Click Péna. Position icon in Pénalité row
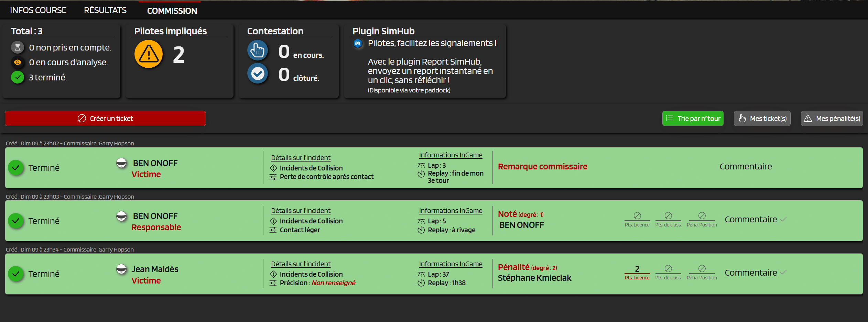Viewport: 868px width, 322px height. (x=702, y=269)
